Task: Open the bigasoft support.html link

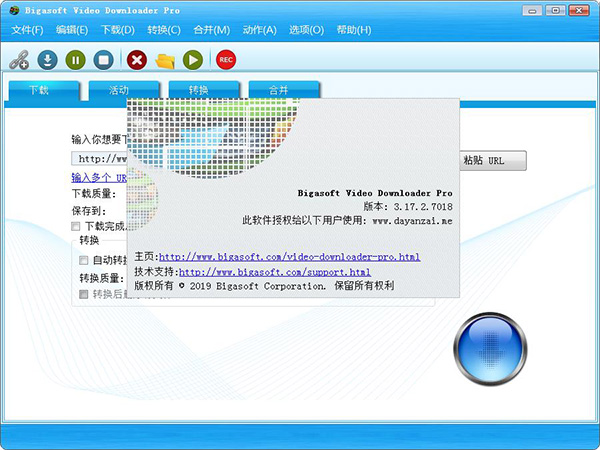Action: 275,272
